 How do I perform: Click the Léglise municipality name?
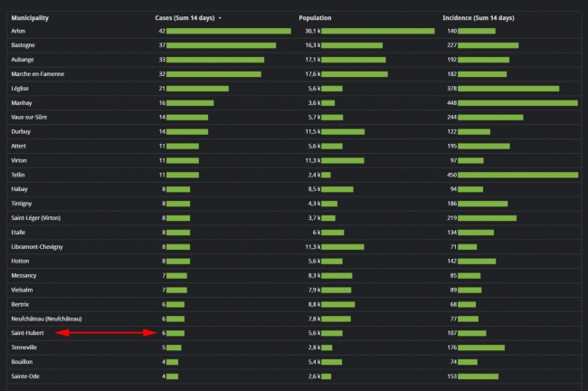[20, 89]
